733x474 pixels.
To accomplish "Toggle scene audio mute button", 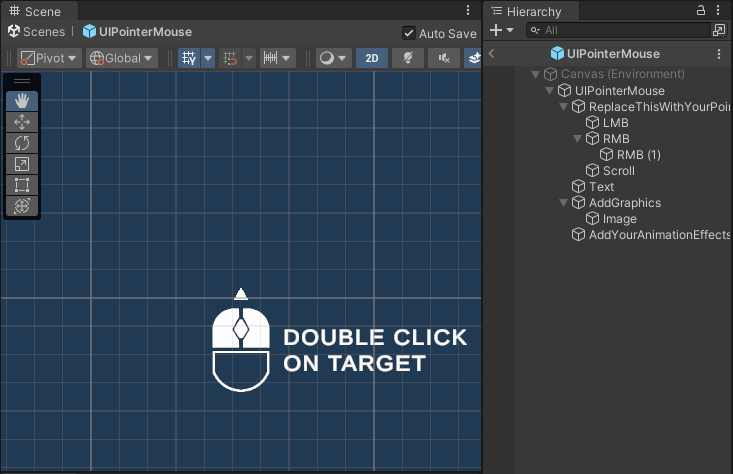I will click(443, 58).
